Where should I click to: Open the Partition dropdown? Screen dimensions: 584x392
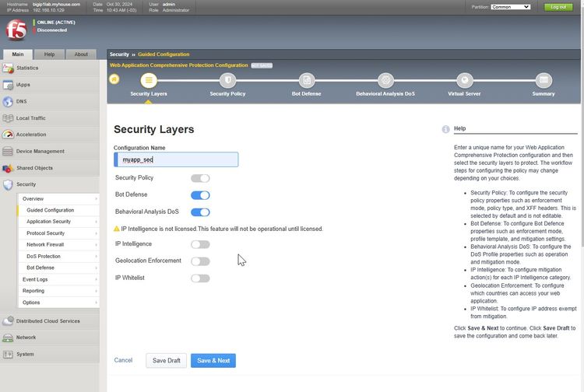[510, 7]
